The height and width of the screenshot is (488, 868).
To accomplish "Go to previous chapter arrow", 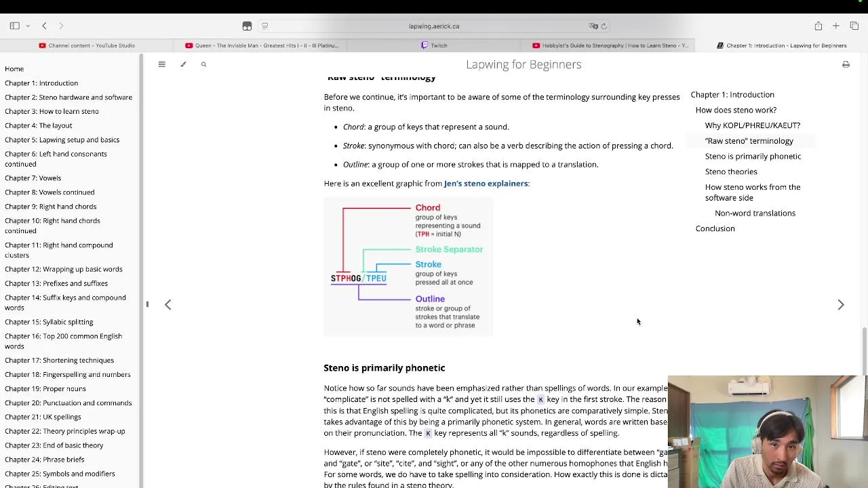I will pyautogui.click(x=168, y=305).
